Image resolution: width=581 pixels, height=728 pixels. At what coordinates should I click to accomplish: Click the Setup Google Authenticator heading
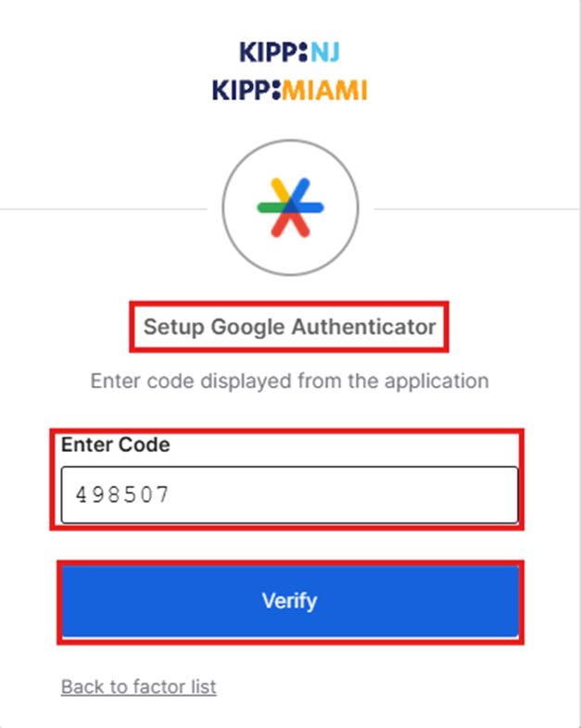pyautogui.click(x=289, y=326)
